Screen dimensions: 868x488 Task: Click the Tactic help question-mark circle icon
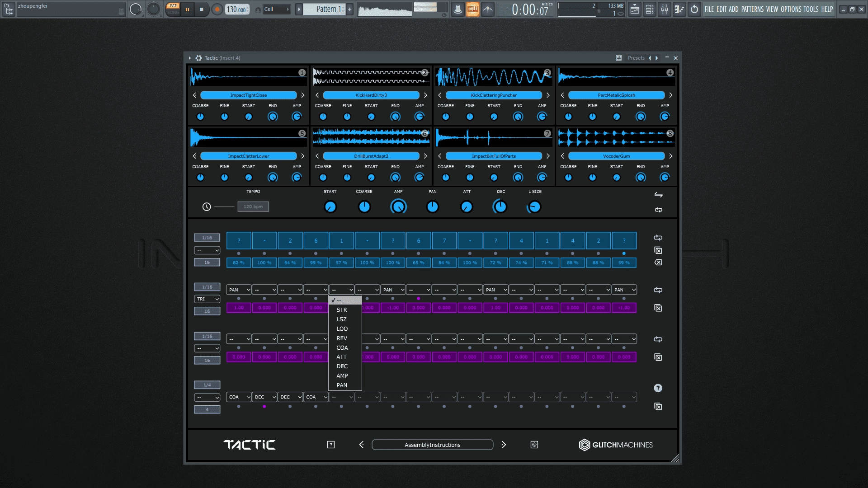658,388
